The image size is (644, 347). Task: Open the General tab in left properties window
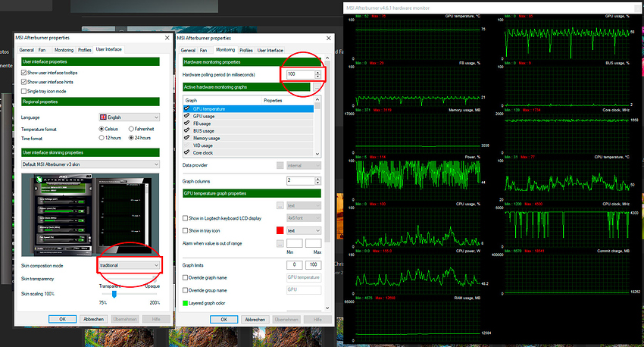[27, 50]
